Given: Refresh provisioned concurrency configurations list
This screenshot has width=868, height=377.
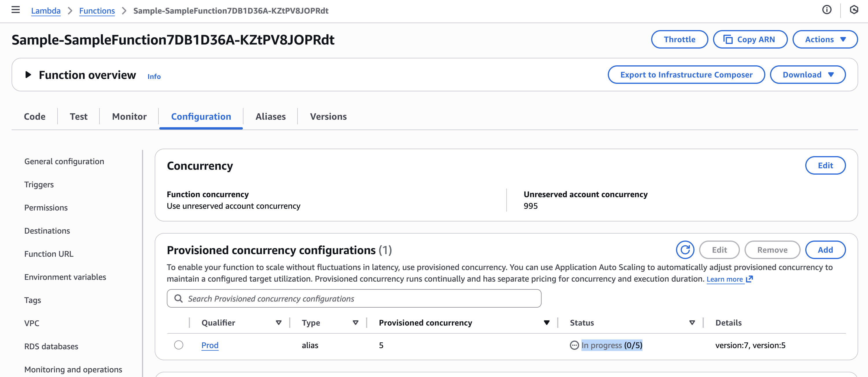Looking at the screenshot, I should coord(685,250).
